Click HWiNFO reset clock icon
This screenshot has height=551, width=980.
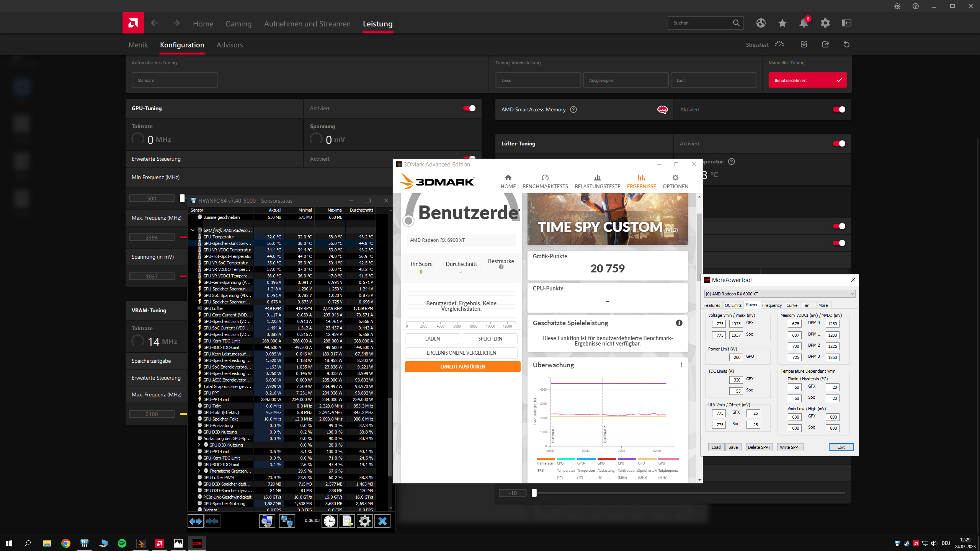tap(329, 521)
